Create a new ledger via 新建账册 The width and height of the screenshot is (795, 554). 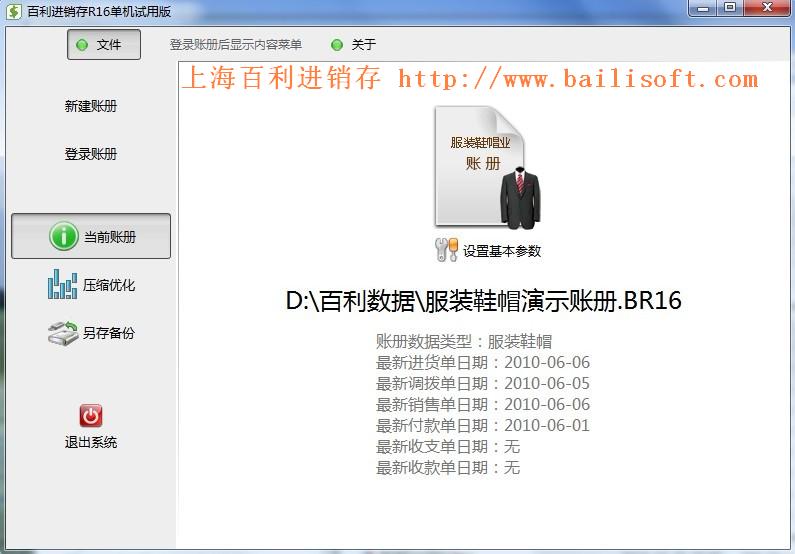coord(91,106)
